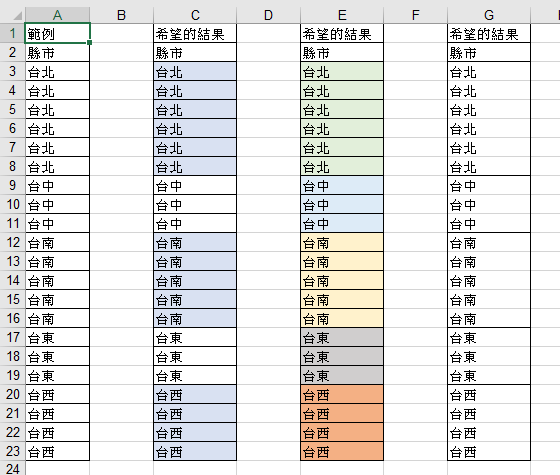Viewport: 560px width, 475px height.
Task: Select column A header
Action: pos(57,15)
